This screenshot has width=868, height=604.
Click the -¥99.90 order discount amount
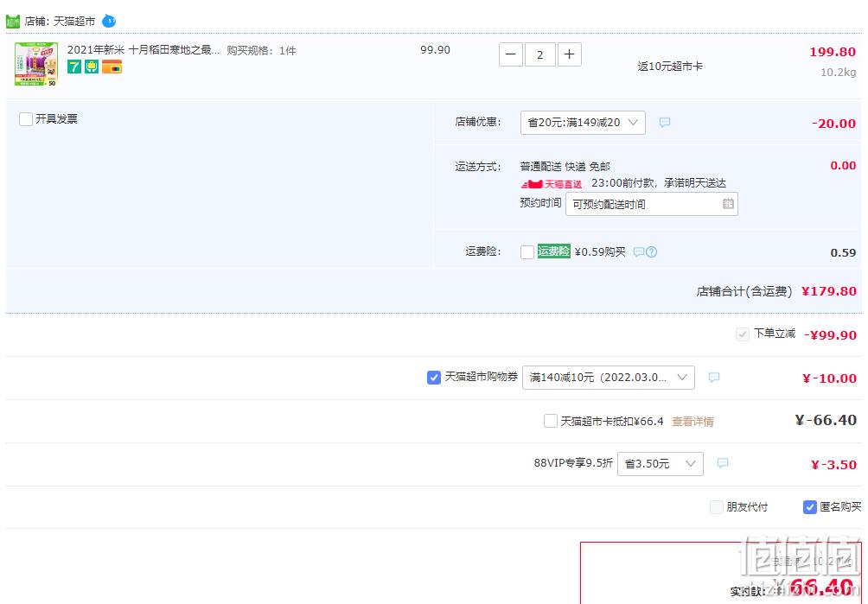point(830,335)
